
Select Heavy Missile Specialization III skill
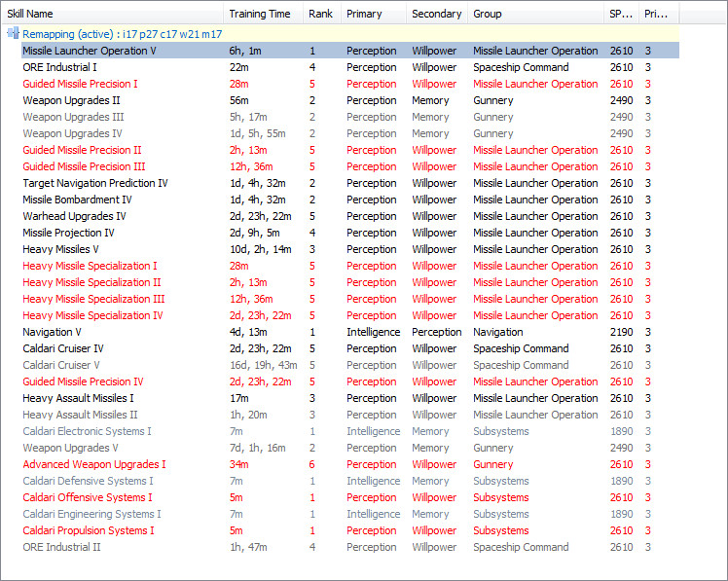point(93,299)
